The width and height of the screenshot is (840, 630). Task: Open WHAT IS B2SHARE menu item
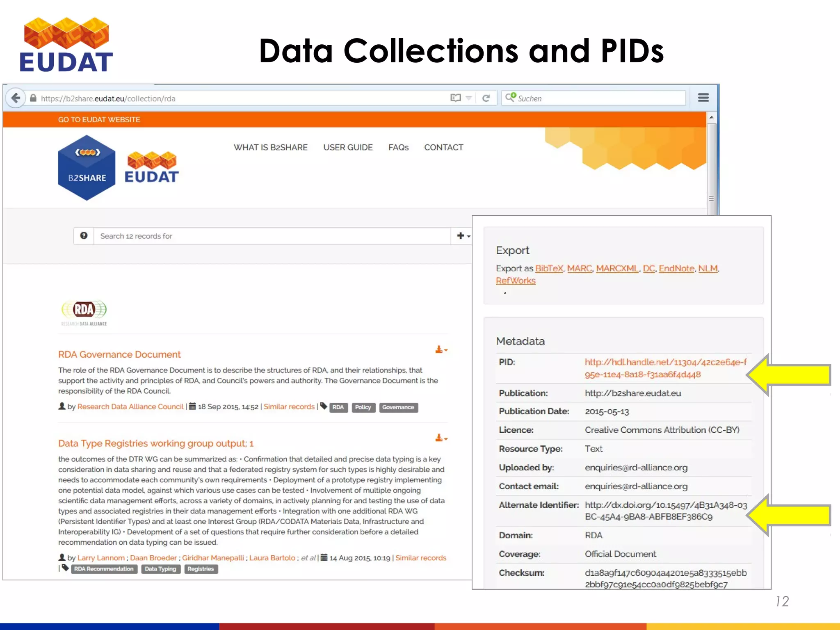click(270, 147)
